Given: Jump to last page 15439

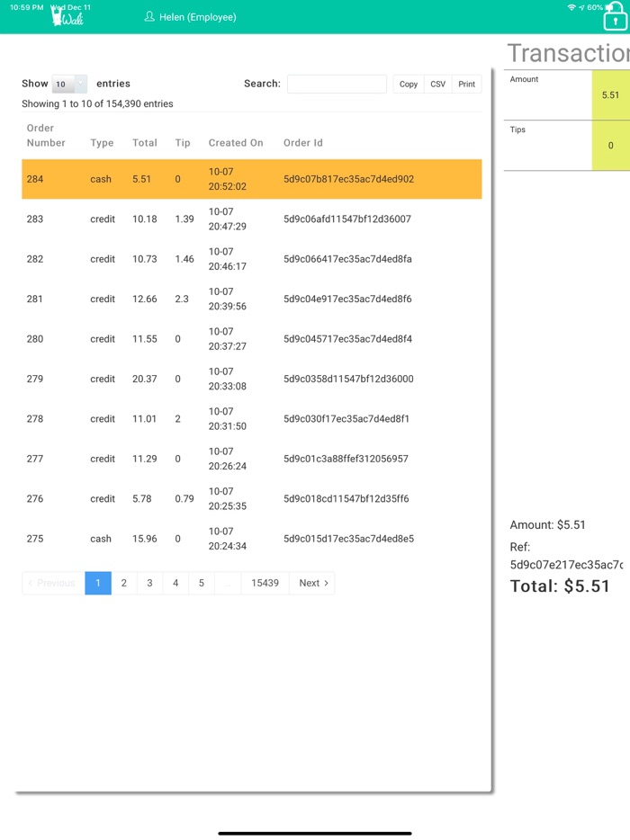Looking at the screenshot, I should (265, 583).
